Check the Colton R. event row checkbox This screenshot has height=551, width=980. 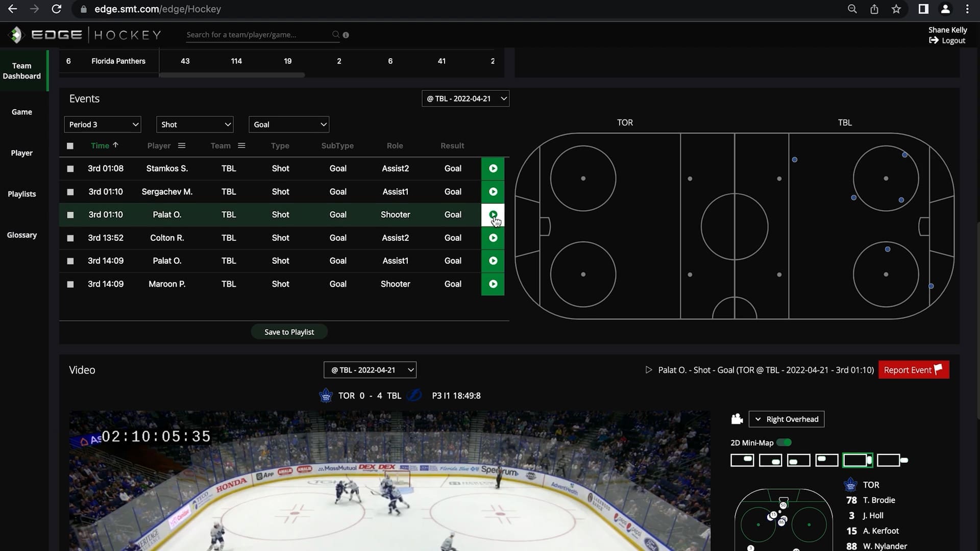click(x=70, y=238)
